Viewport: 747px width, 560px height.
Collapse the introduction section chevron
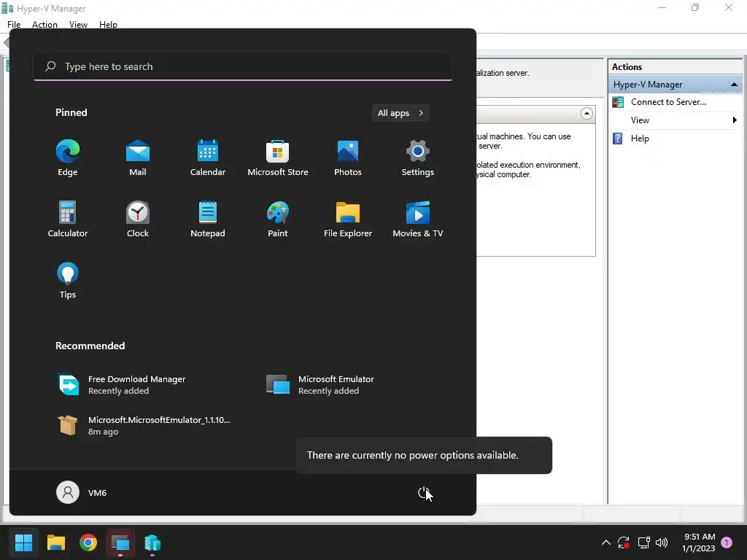click(x=587, y=113)
